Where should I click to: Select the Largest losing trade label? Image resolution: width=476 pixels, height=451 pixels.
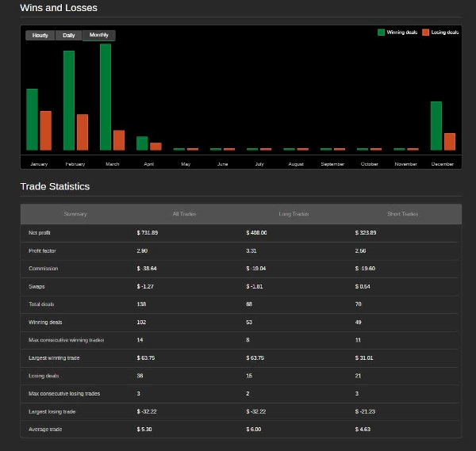tap(52, 411)
